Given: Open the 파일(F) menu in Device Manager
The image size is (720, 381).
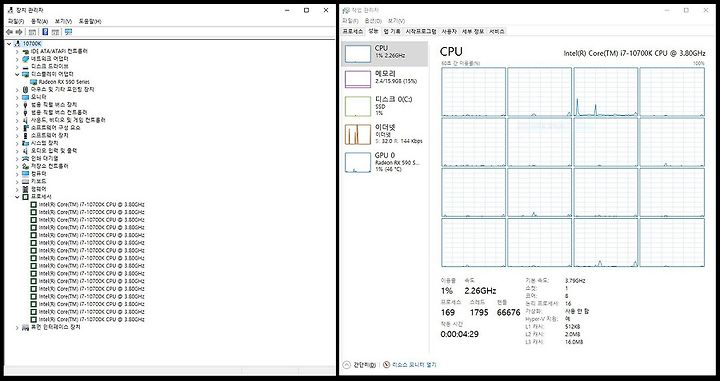Looking at the screenshot, I should [16, 21].
